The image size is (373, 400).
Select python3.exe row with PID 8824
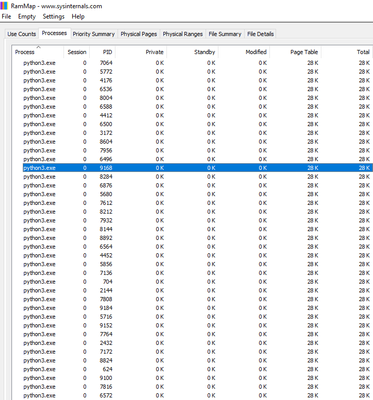coord(198,360)
